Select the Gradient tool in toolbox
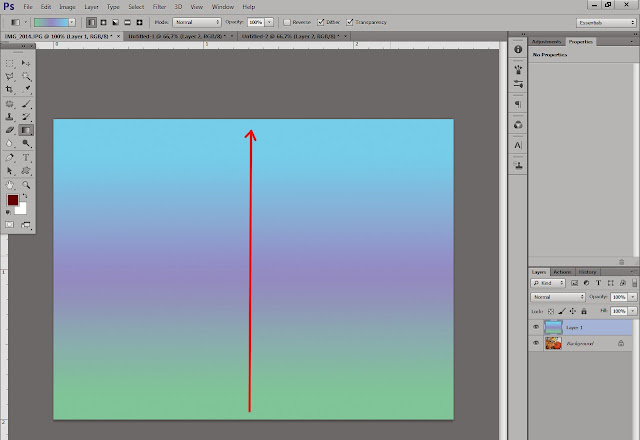This screenshot has height=440, width=640. pos(26,130)
